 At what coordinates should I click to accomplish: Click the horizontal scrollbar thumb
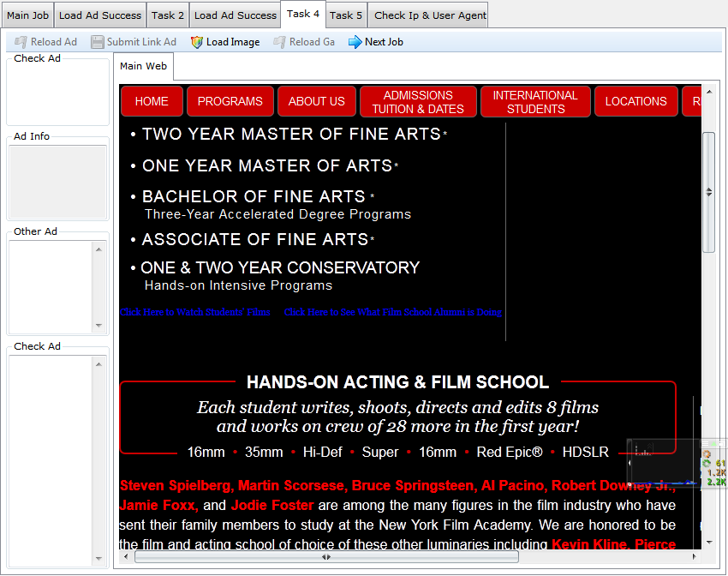pyautogui.click(x=326, y=556)
